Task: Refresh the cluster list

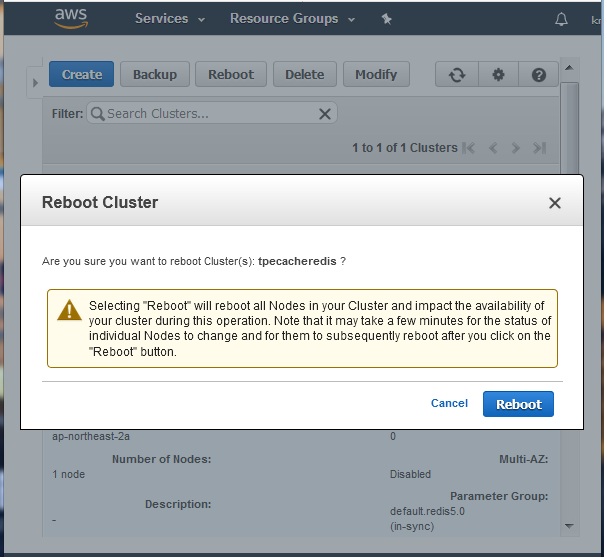Action: pos(457,74)
